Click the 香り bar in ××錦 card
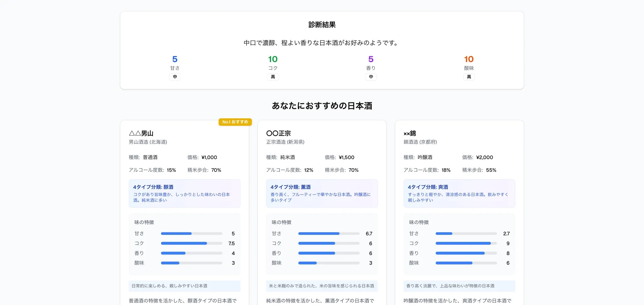Viewport: 644px width, 305px height. [x=466, y=253]
